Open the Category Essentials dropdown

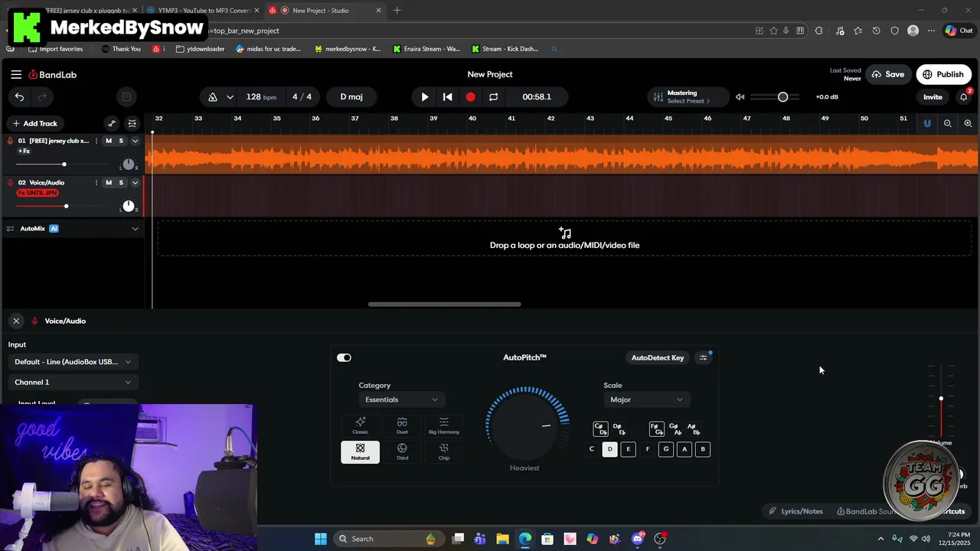click(x=401, y=399)
